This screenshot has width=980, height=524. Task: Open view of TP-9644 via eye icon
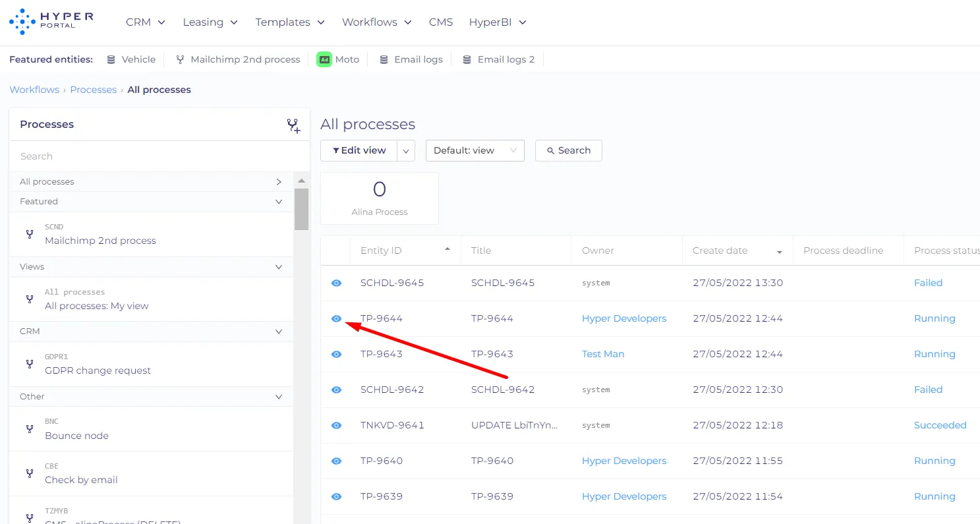336,318
